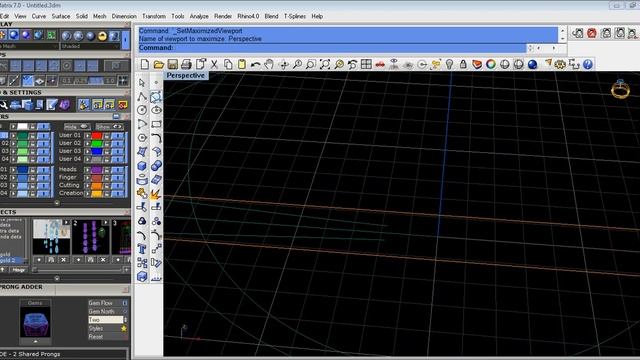Expand the Heads layer arrow

pyautogui.click(x=88, y=169)
